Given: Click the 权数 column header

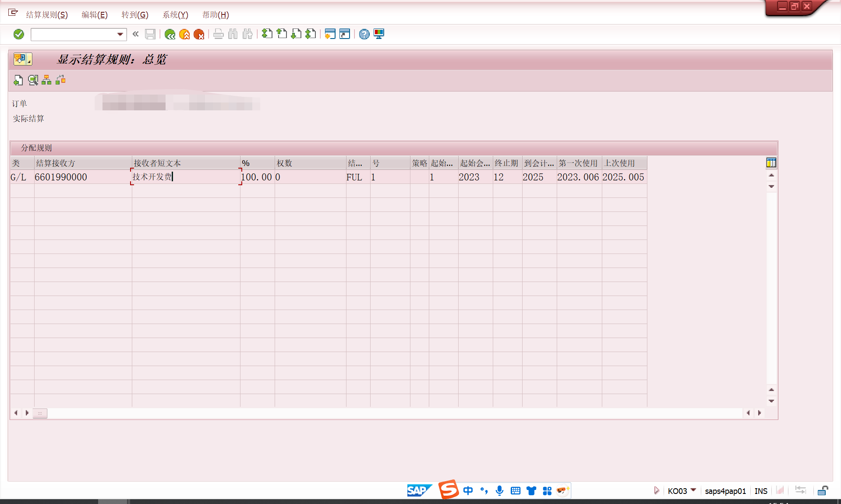Looking at the screenshot, I should pos(310,163).
